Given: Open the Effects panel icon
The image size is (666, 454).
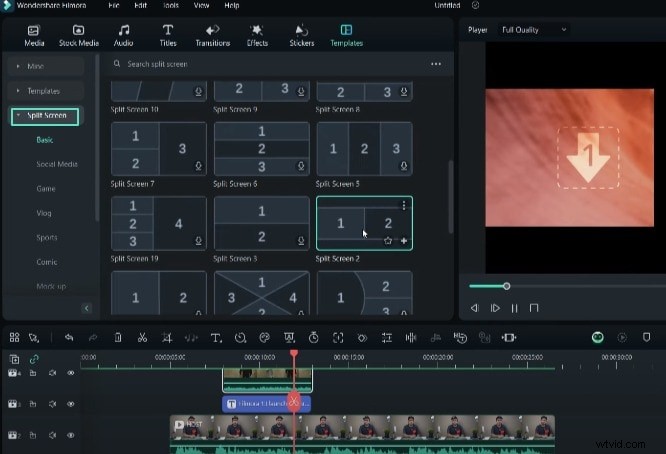Looking at the screenshot, I should click(x=256, y=36).
